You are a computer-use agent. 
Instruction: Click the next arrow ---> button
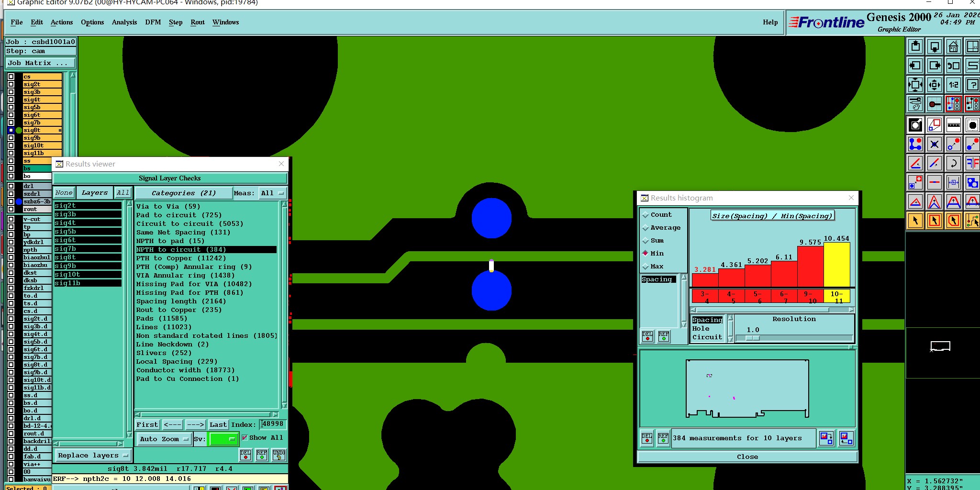[195, 424]
